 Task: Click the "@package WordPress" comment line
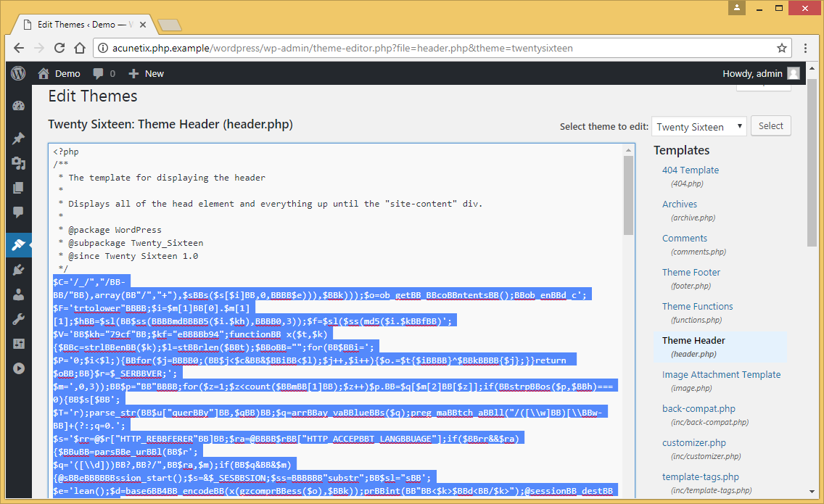click(115, 230)
